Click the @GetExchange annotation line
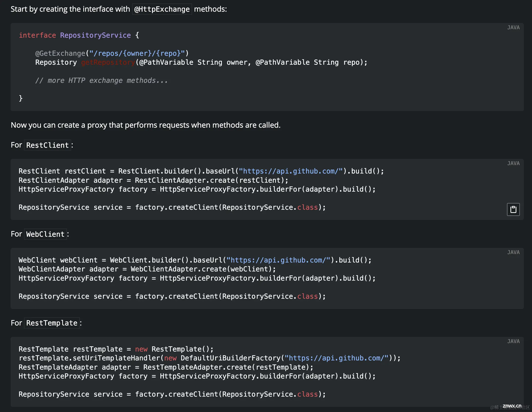532x412 pixels. (x=112, y=53)
